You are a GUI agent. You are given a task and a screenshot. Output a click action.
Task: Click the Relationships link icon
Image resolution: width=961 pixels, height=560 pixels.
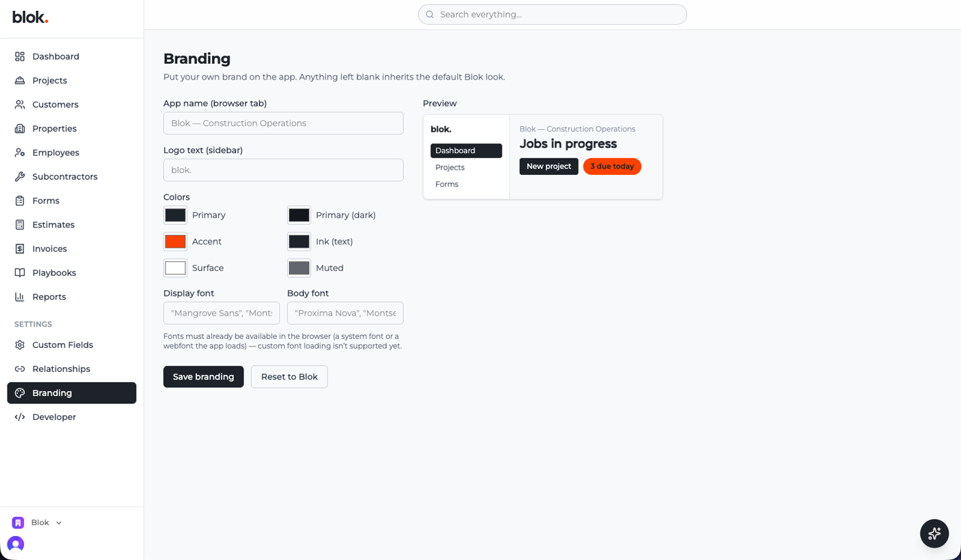tap(20, 369)
